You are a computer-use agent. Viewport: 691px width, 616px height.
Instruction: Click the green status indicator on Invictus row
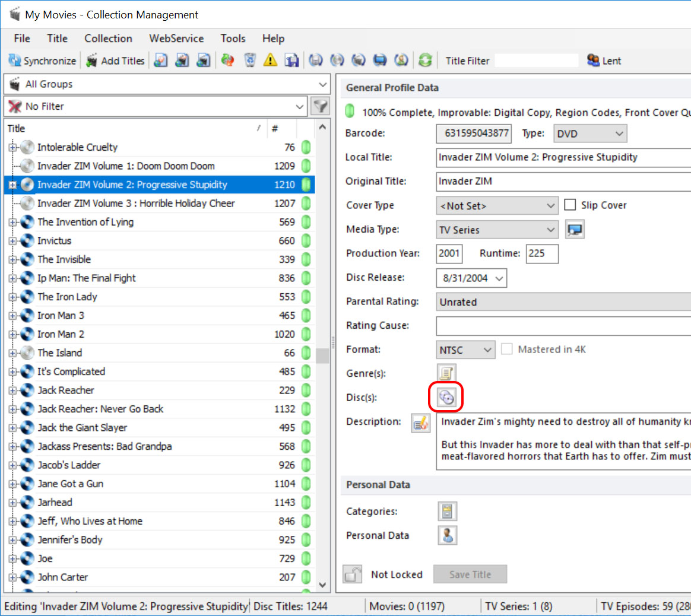pos(306,240)
